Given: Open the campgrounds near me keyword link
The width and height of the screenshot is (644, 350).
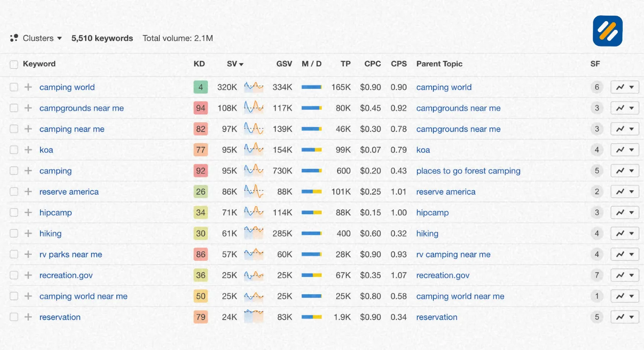Looking at the screenshot, I should [81, 108].
